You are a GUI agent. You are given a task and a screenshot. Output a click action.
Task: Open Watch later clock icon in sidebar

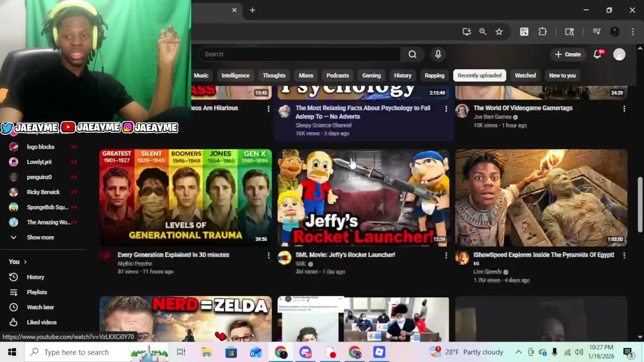coord(14,307)
